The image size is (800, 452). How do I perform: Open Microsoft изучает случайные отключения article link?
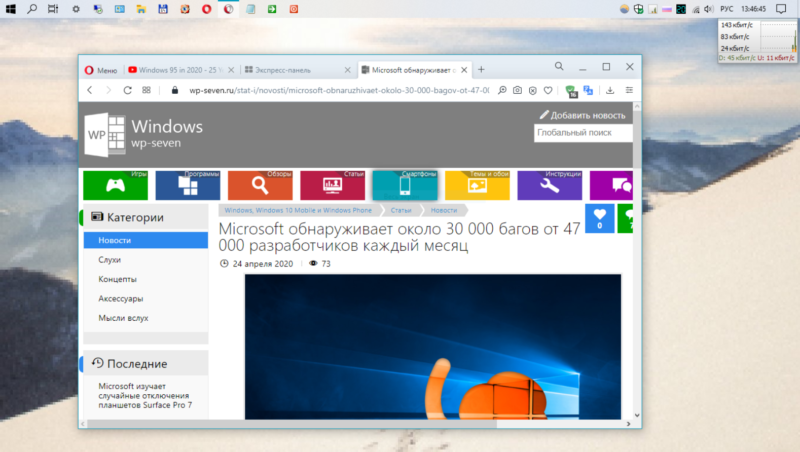click(145, 395)
